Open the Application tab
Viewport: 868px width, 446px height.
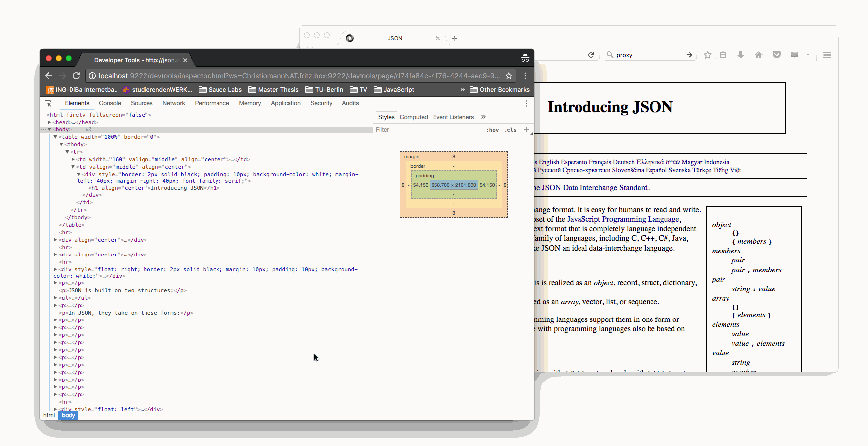point(286,103)
